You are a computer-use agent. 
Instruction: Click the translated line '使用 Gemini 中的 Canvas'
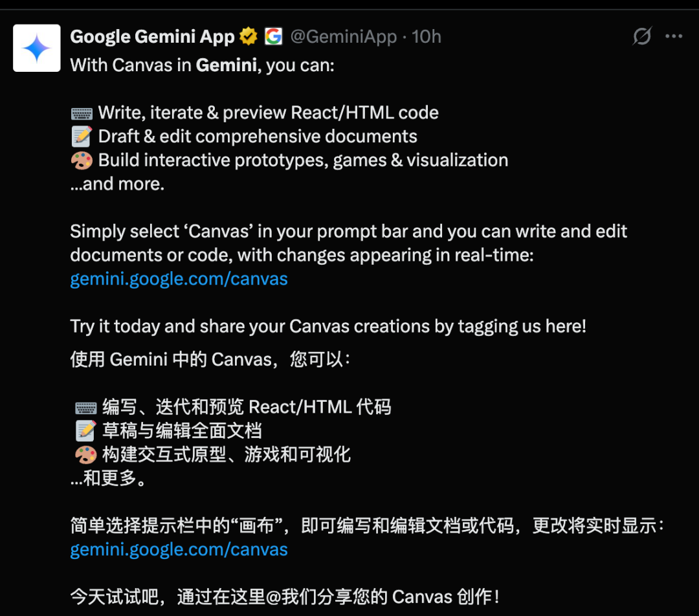point(210,359)
